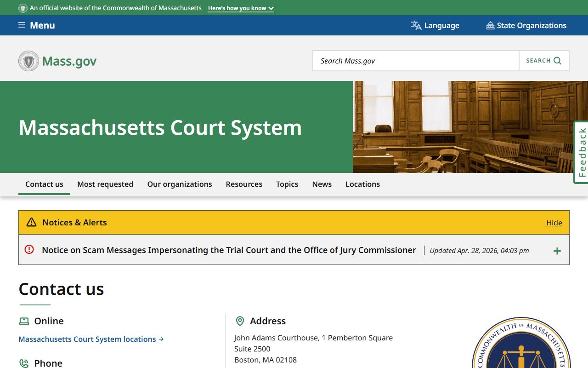588x368 pixels.
Task: Expand 'Here's how you know' dropdown
Action: [x=241, y=8]
